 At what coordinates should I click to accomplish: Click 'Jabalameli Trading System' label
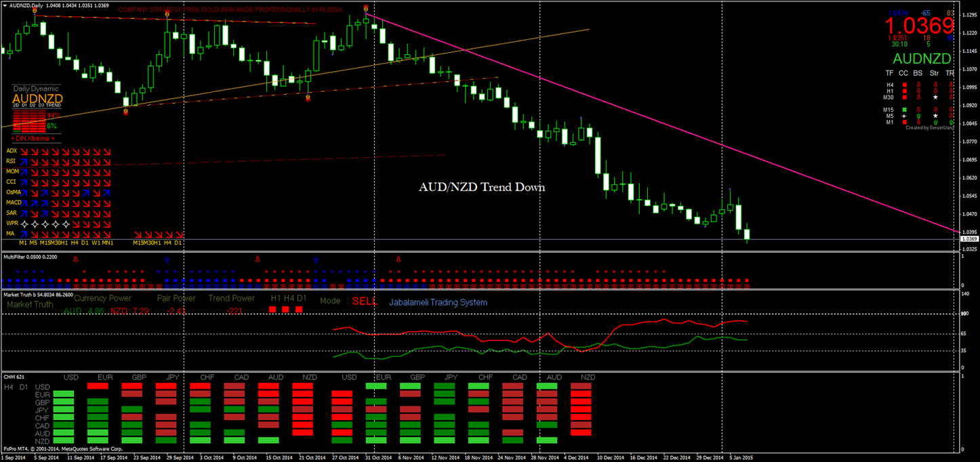(438, 302)
